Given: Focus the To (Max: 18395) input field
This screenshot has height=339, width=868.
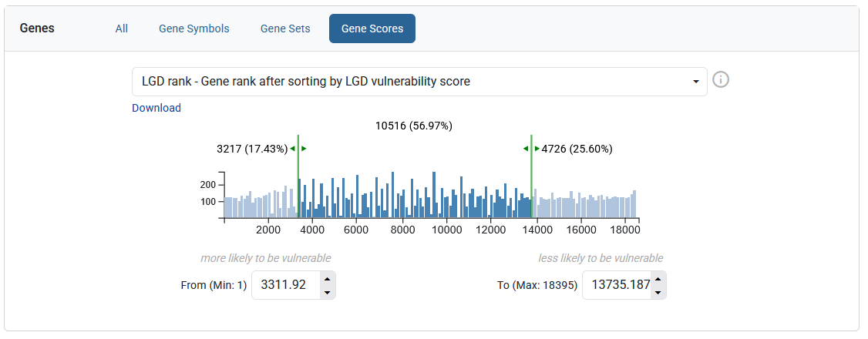Looking at the screenshot, I should click(x=617, y=285).
